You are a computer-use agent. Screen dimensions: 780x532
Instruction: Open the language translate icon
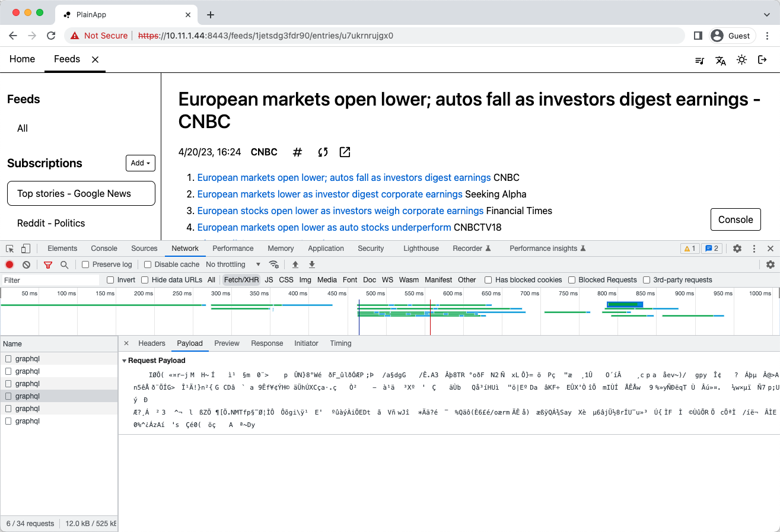[x=721, y=60]
